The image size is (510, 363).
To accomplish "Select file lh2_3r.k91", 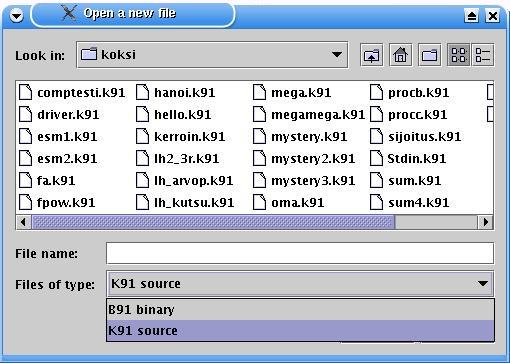I will (x=178, y=158).
